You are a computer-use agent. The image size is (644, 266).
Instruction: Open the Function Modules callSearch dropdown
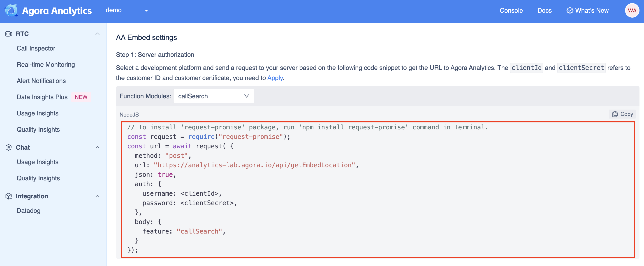click(213, 96)
